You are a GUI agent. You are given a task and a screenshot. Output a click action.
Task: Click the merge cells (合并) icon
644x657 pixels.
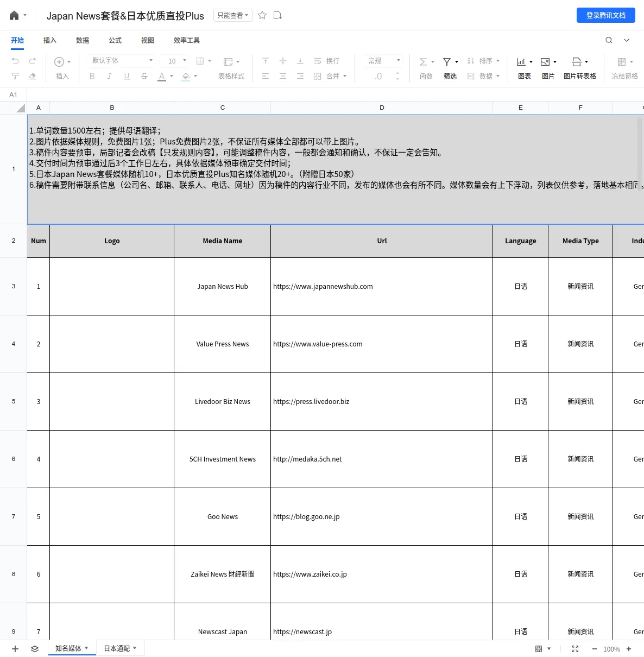318,76
